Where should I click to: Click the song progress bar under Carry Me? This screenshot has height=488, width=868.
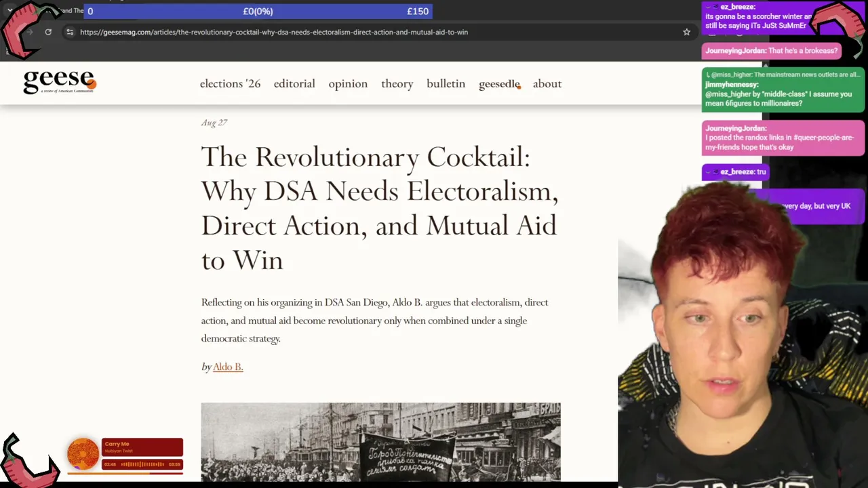point(125,472)
